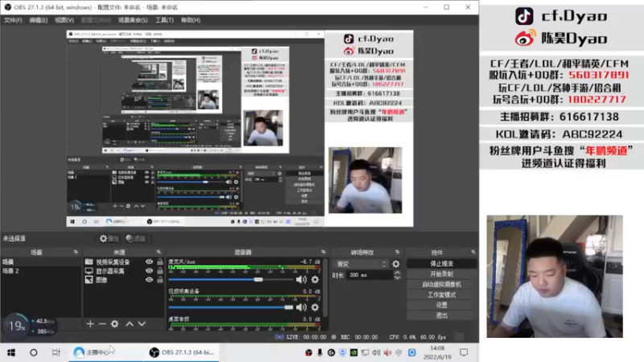Open the 工具(T) menu
This screenshot has height=362, width=644.
164,20
